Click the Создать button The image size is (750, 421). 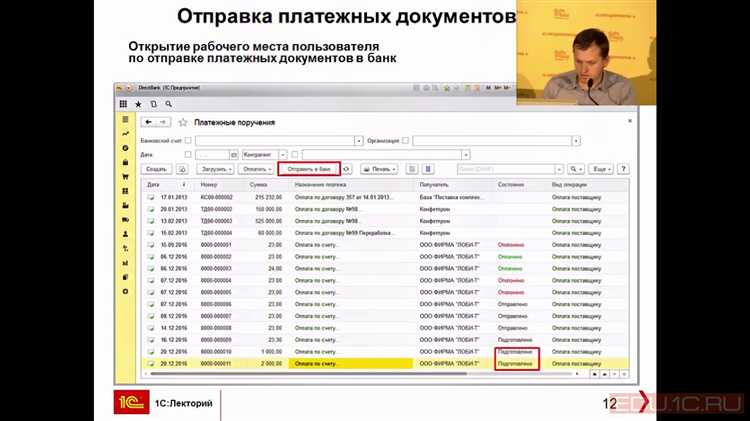click(156, 169)
